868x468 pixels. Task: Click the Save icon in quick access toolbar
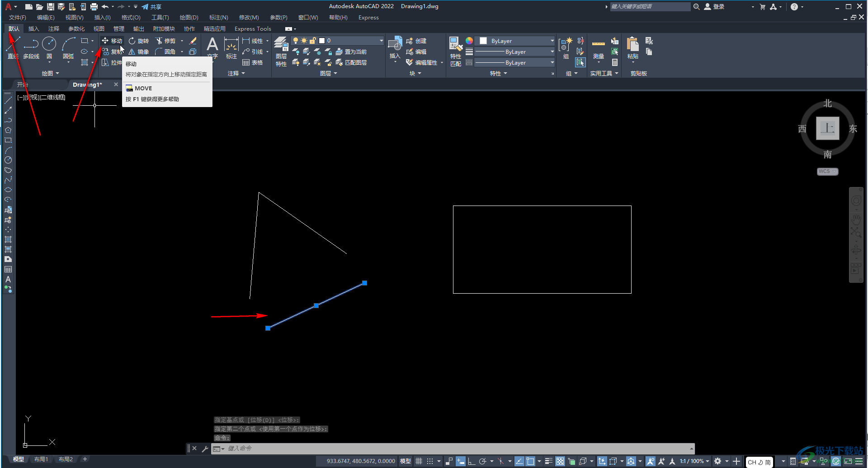(50, 6)
